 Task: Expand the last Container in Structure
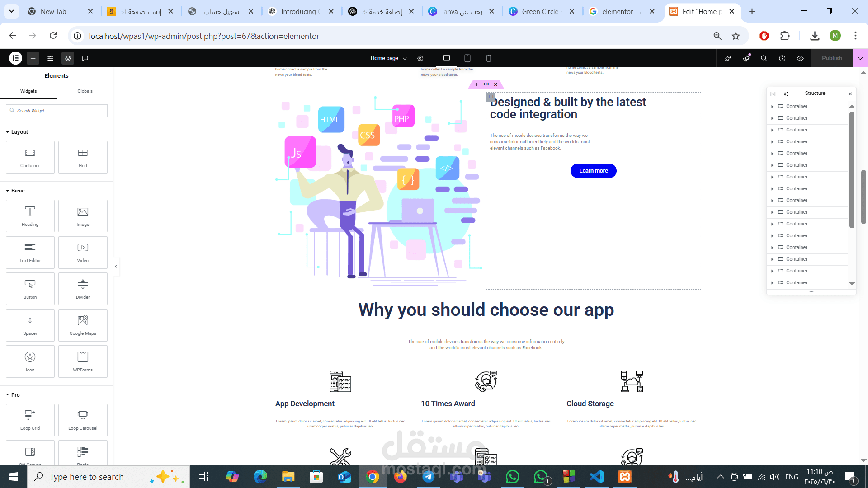click(x=772, y=283)
